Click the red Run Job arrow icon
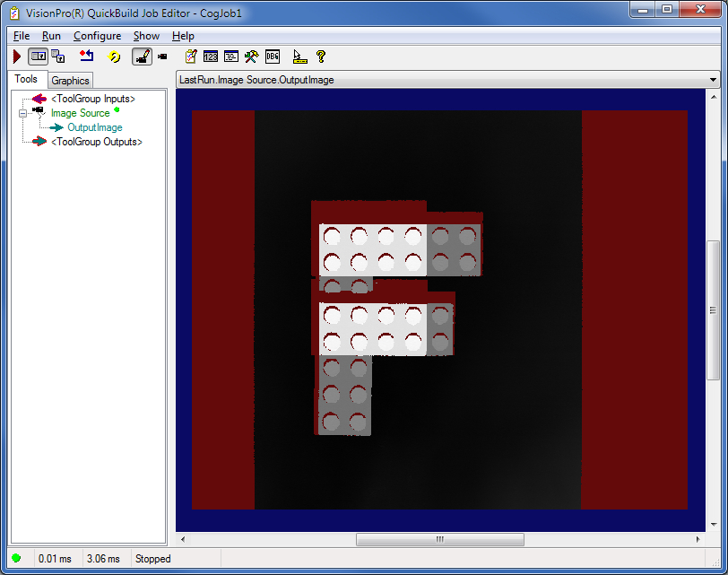 17,57
